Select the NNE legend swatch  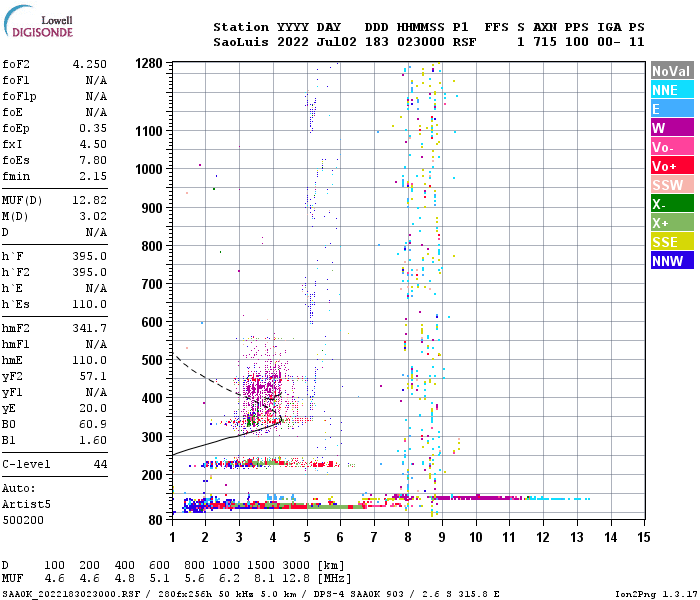pos(672,90)
